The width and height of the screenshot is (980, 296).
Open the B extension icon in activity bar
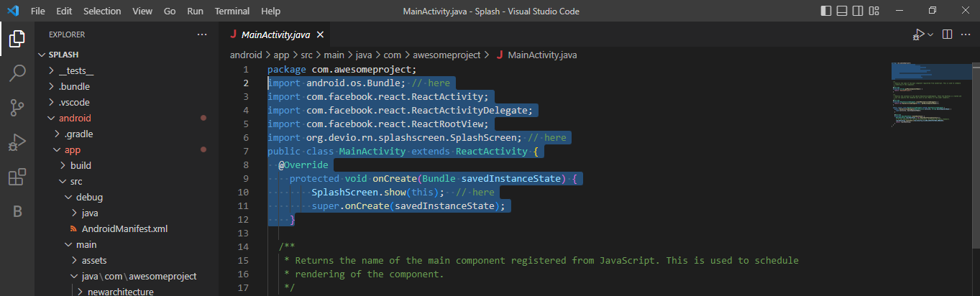point(17,211)
